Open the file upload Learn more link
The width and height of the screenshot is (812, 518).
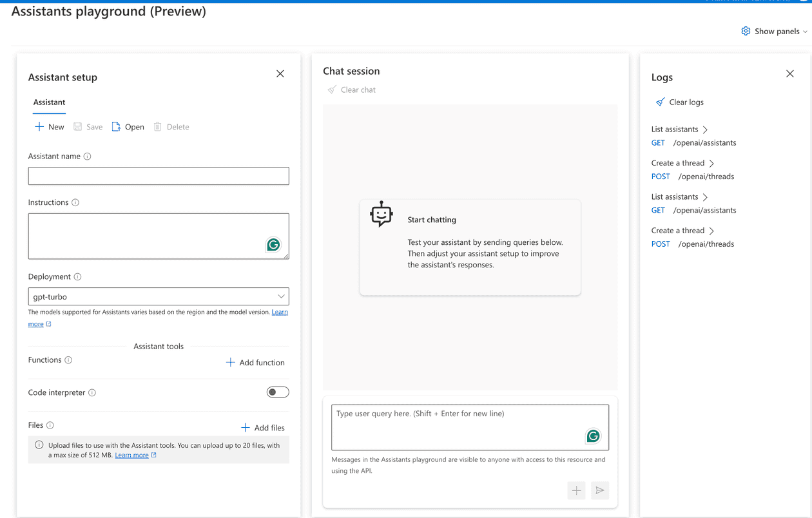pos(131,454)
